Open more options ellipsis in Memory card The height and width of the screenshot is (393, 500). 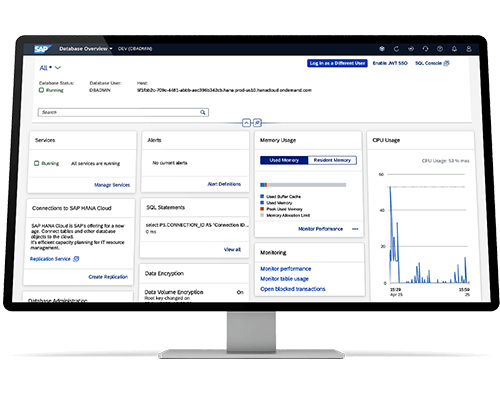pos(355,229)
